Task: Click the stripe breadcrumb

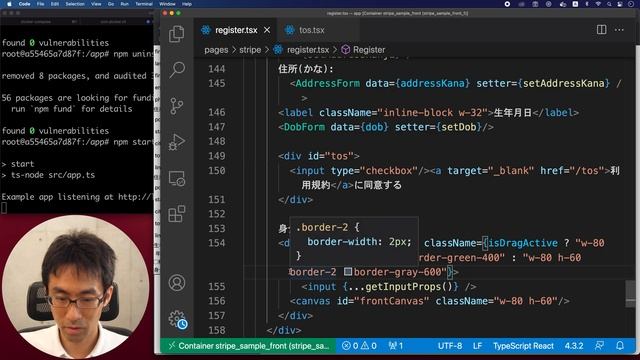Action: (250, 50)
